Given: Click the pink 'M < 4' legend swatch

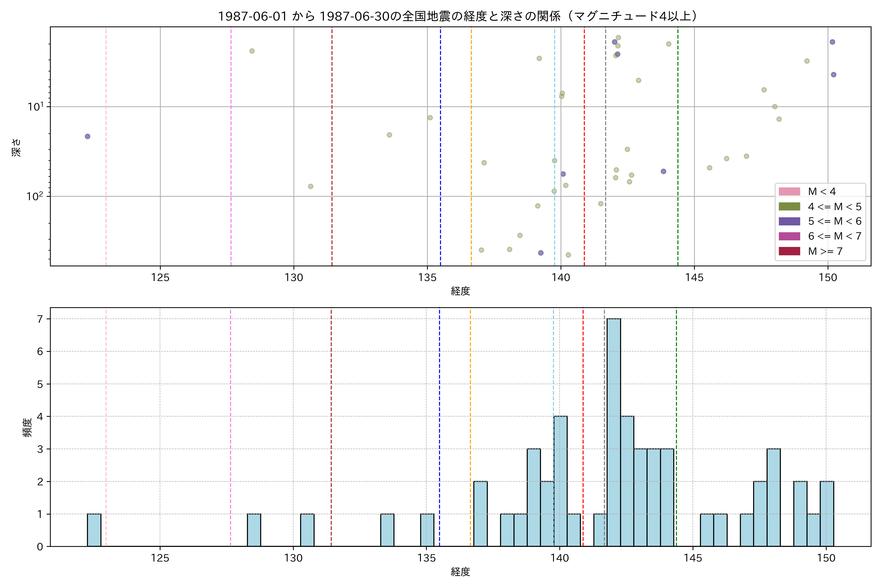Looking at the screenshot, I should 789,192.
